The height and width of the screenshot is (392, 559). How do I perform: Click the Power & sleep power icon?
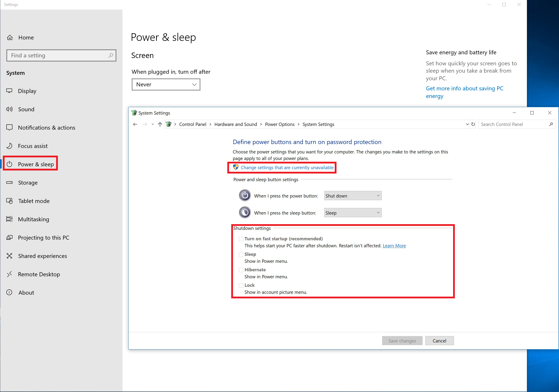tap(9, 164)
